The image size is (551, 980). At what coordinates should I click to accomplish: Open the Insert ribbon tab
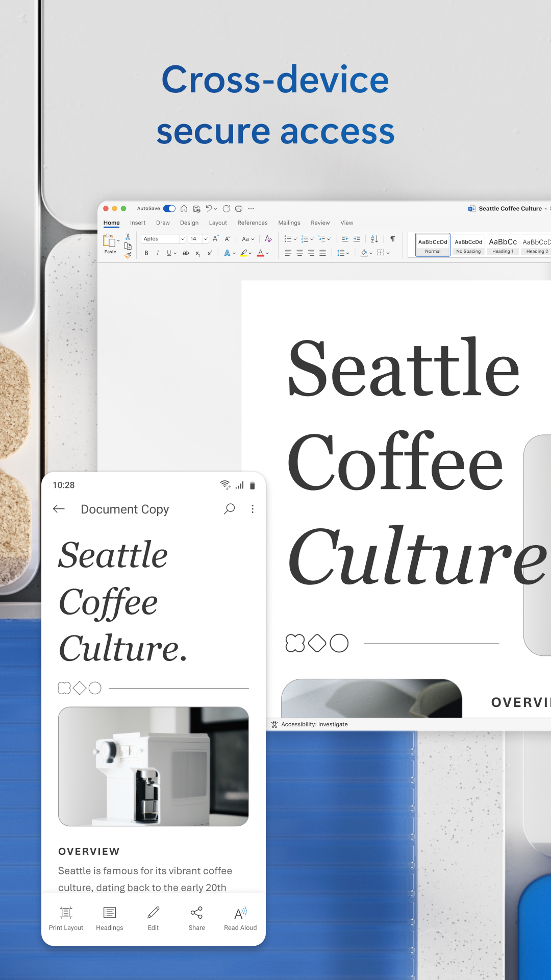138,223
